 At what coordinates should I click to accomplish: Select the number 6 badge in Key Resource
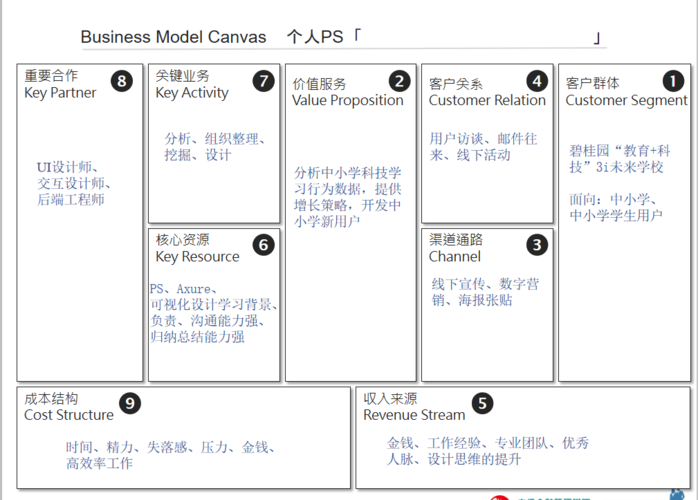click(x=263, y=244)
